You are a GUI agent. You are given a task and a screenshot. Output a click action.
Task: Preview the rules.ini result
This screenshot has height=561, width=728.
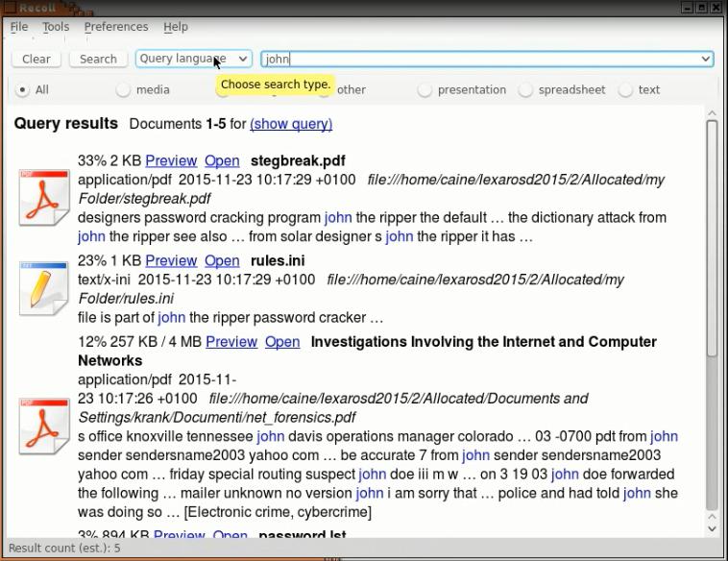click(171, 260)
